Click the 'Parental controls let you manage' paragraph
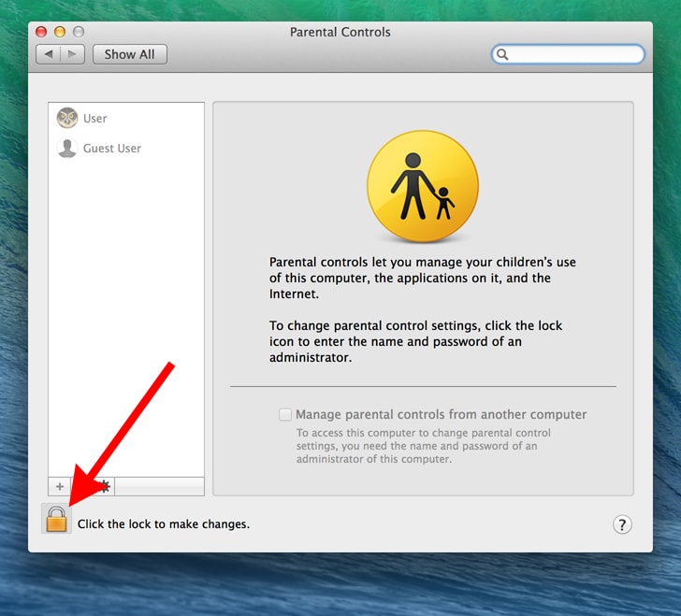681x616 pixels. click(422, 278)
